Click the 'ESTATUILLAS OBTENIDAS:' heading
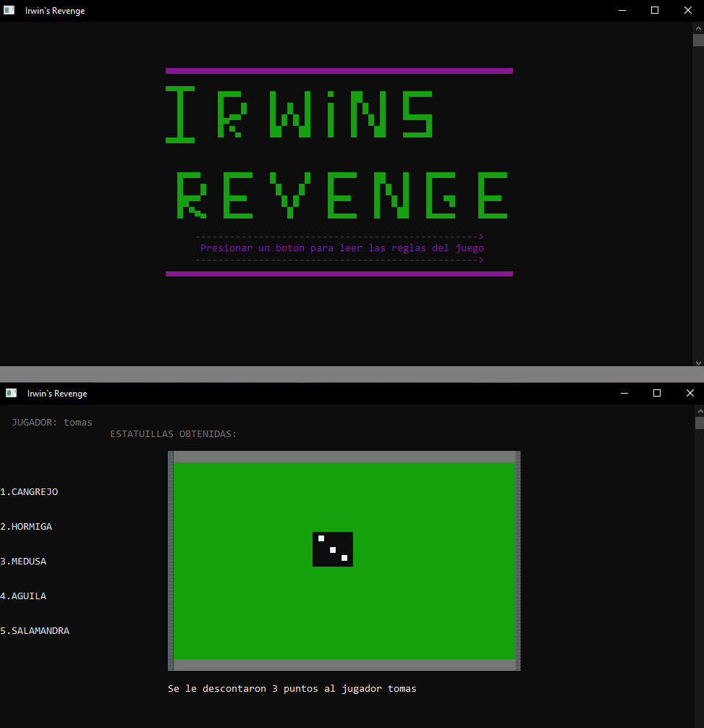This screenshot has height=728, width=704. [173, 434]
